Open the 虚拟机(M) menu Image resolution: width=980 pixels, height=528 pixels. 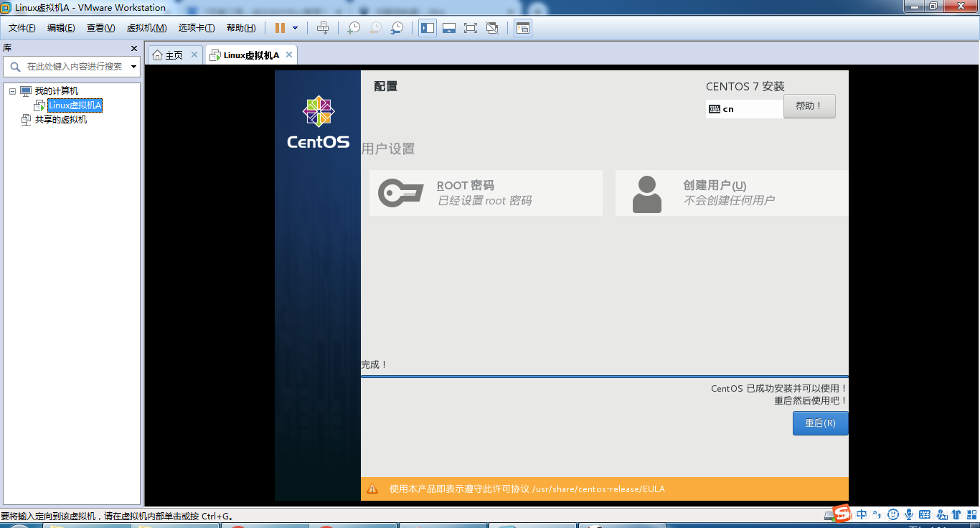pyautogui.click(x=146, y=28)
